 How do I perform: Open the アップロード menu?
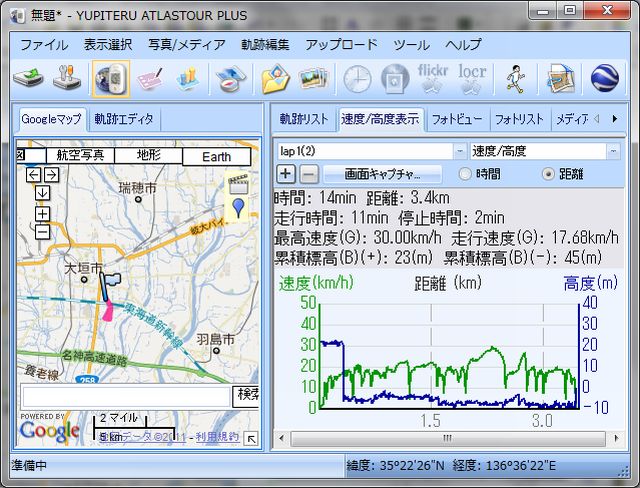[x=341, y=44]
